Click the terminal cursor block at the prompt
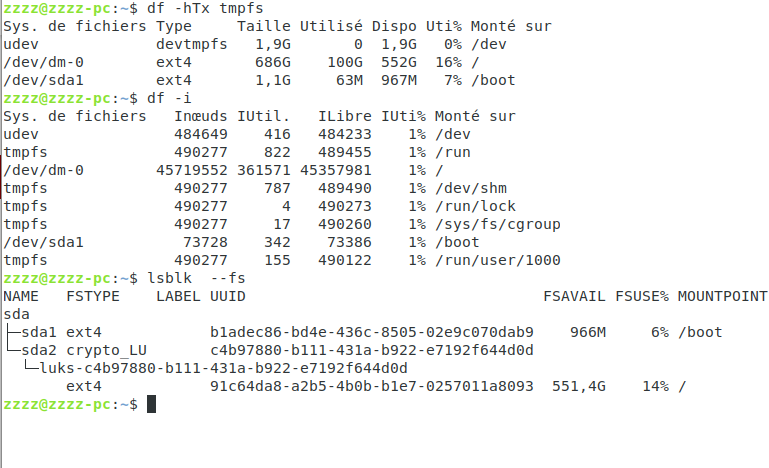 (x=152, y=404)
